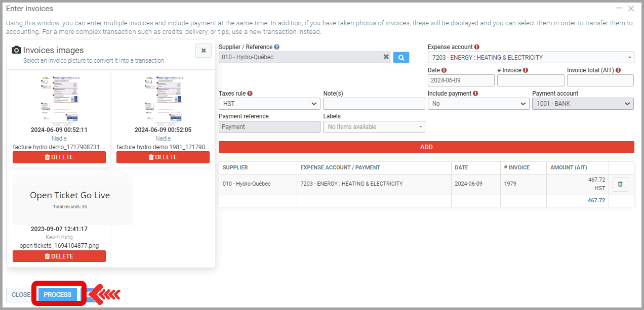
Task: Click the Invoice total (AIT) info icon
Action: [x=618, y=70]
